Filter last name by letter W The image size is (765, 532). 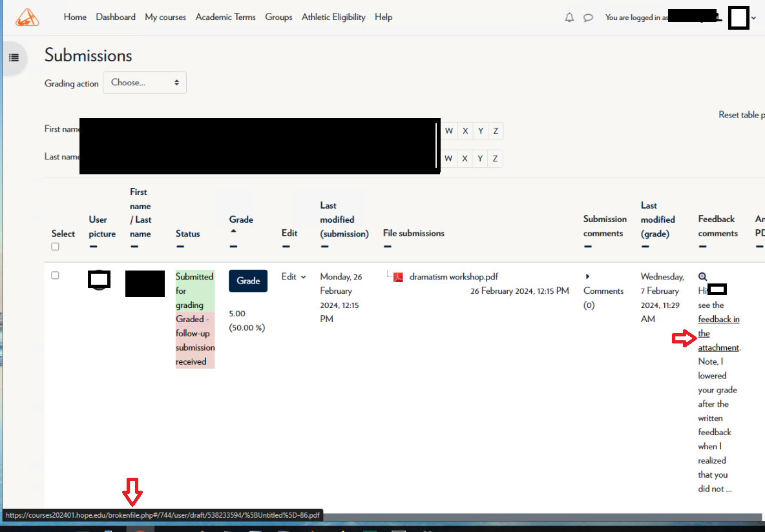point(448,158)
